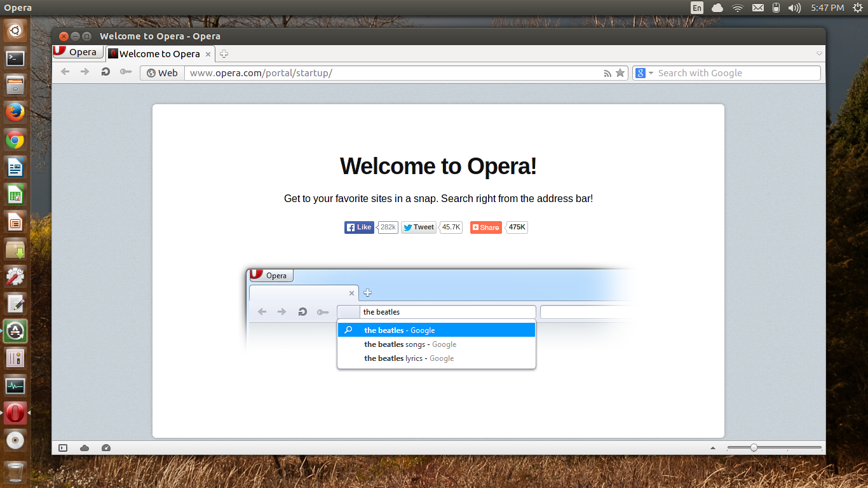Click the cloud indicator in top panel
The width and height of the screenshot is (868, 488).
(x=717, y=8)
